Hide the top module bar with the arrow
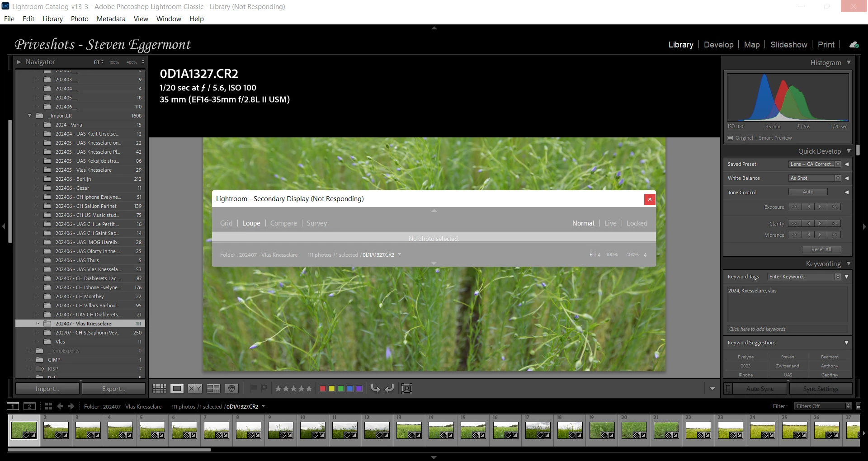 [434, 28]
